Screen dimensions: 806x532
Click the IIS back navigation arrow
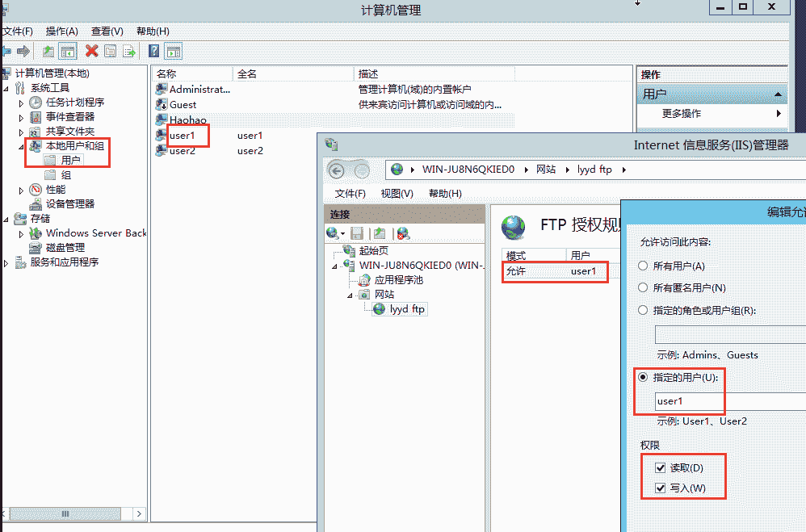click(x=337, y=170)
